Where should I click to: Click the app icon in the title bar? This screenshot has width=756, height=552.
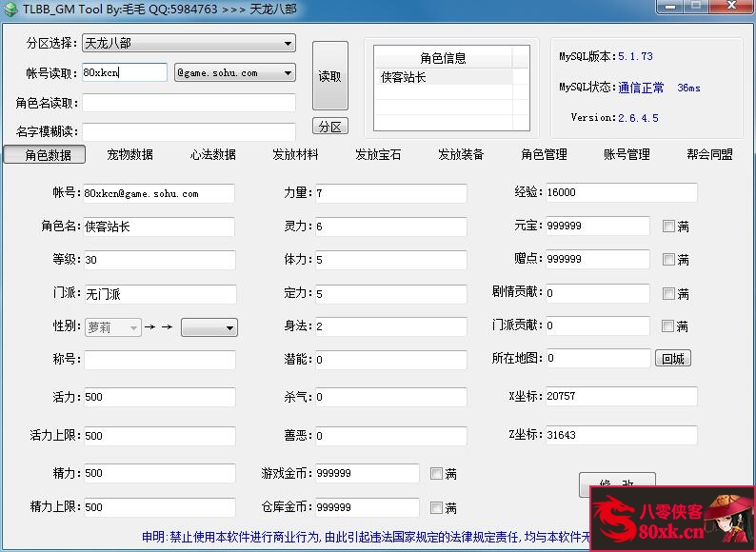tap(10, 9)
